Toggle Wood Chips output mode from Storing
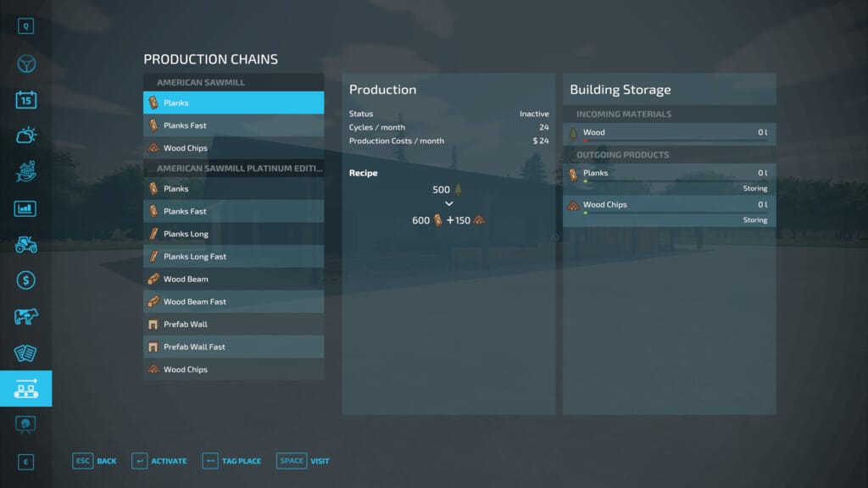Image resolution: width=868 pixels, height=488 pixels. 754,219
